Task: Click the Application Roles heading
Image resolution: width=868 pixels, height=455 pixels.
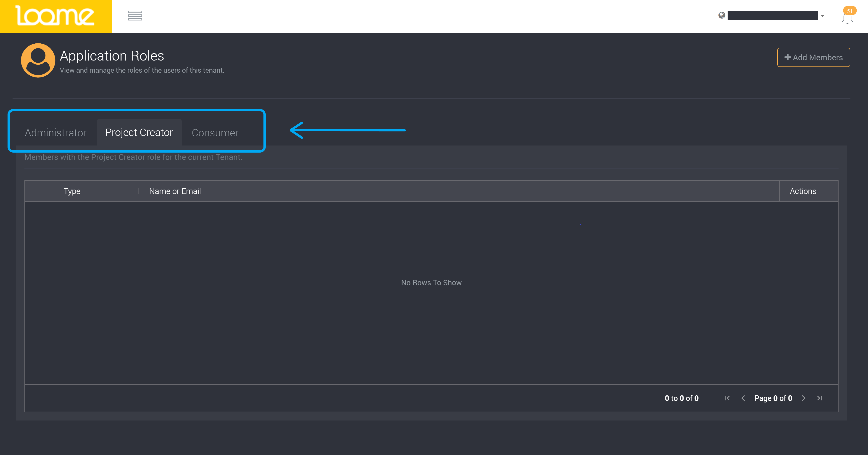Action: [x=112, y=56]
